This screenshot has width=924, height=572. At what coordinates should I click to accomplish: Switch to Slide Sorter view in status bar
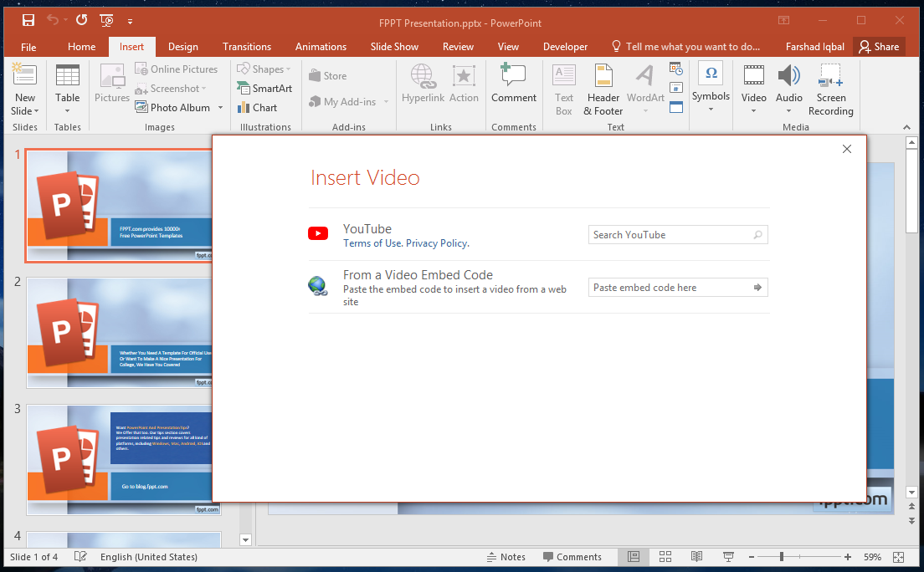(665, 557)
